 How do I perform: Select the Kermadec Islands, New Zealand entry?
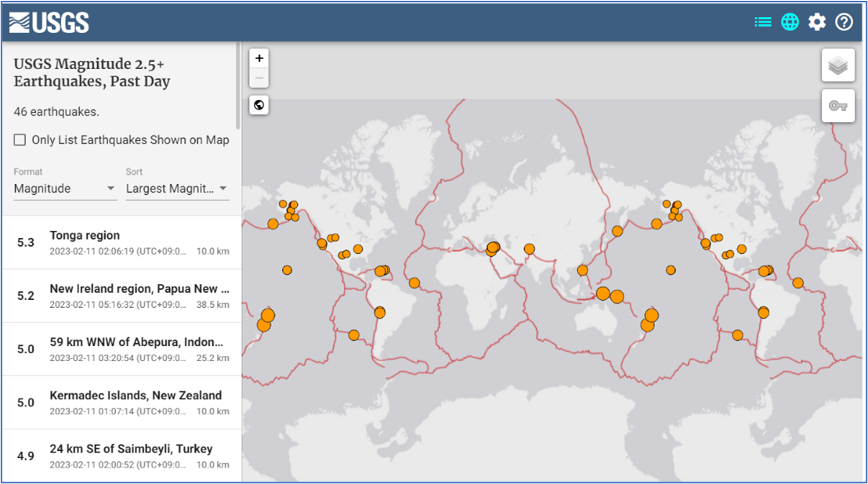click(x=121, y=403)
